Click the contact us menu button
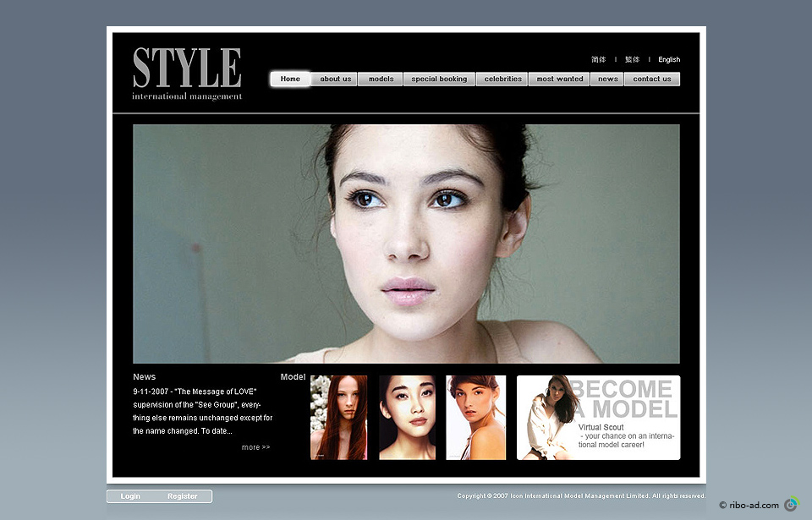 (x=651, y=79)
